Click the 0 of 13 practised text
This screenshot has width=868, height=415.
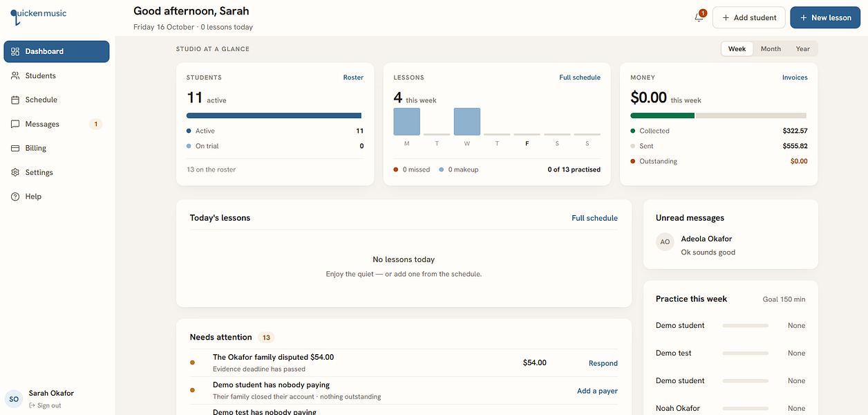(574, 169)
